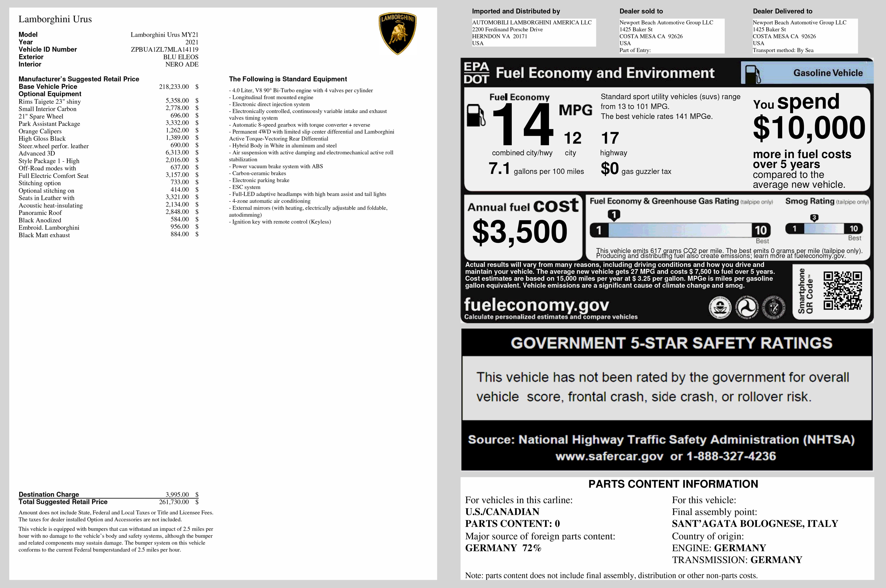Viewport: 886px width, 588px height.
Task: Expand the Standard Equipment section
Action: (288, 79)
